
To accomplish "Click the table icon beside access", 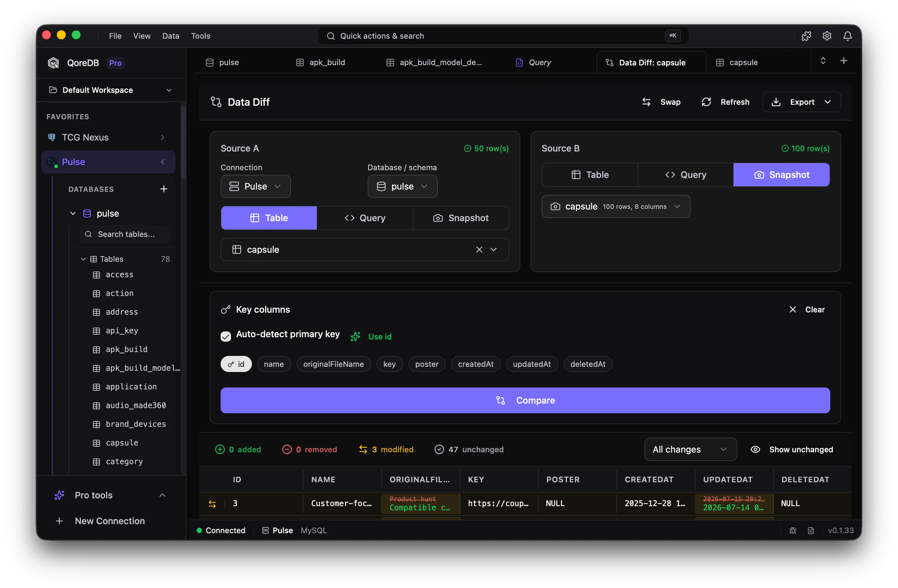I will (x=96, y=275).
